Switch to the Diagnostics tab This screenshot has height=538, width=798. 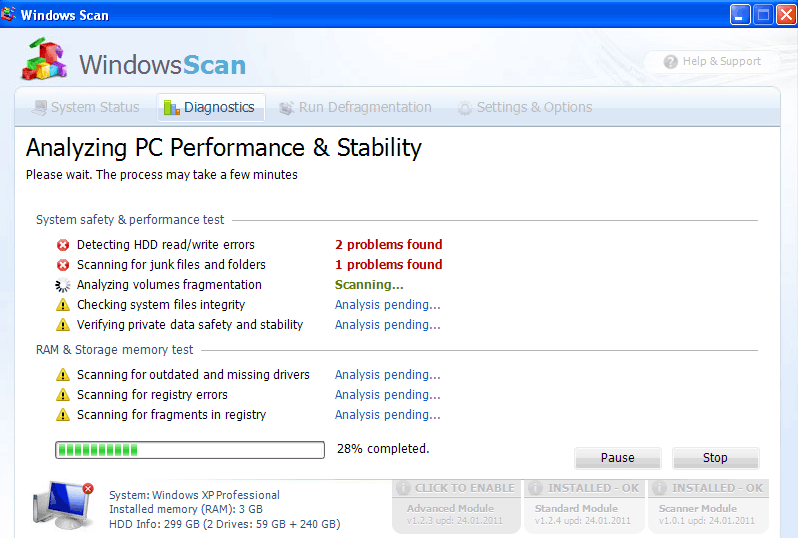point(209,107)
